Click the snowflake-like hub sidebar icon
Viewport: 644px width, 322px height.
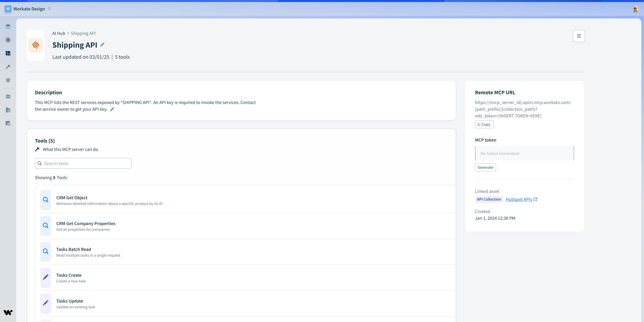click(8, 80)
